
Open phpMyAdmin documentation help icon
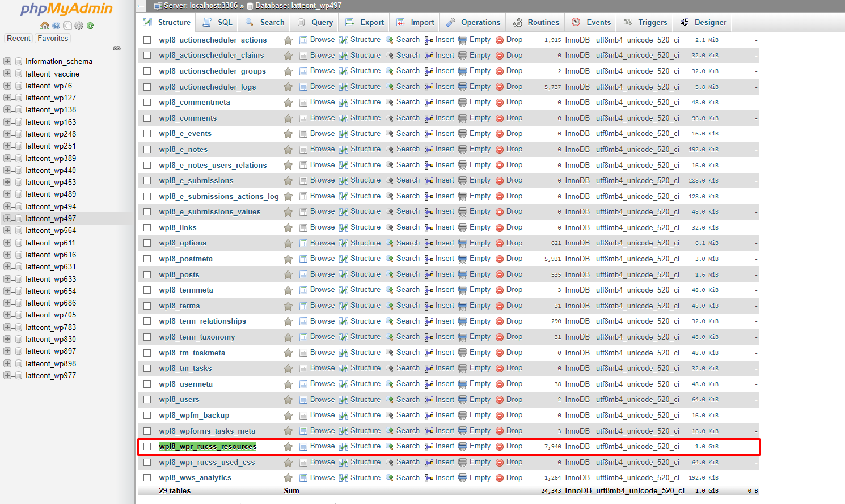56,26
